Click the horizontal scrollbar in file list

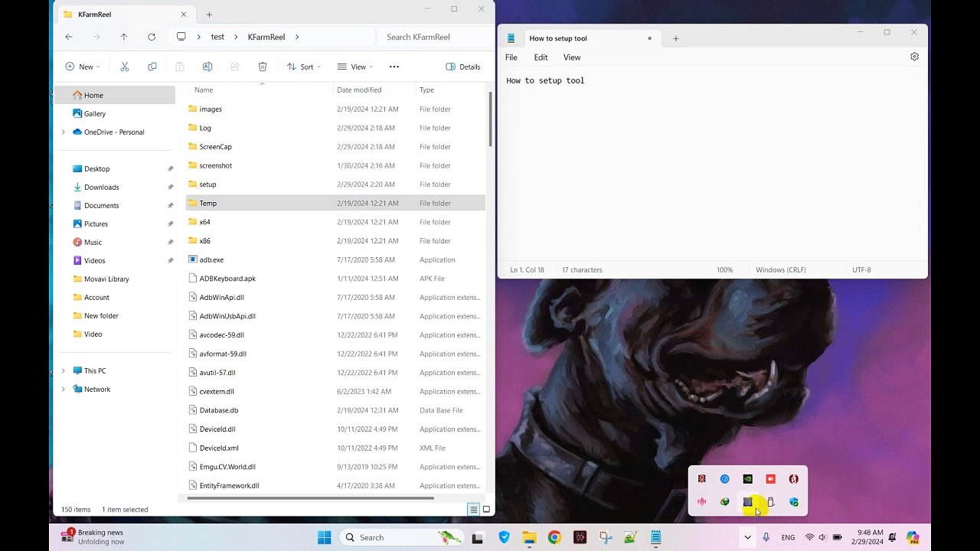[x=310, y=498]
